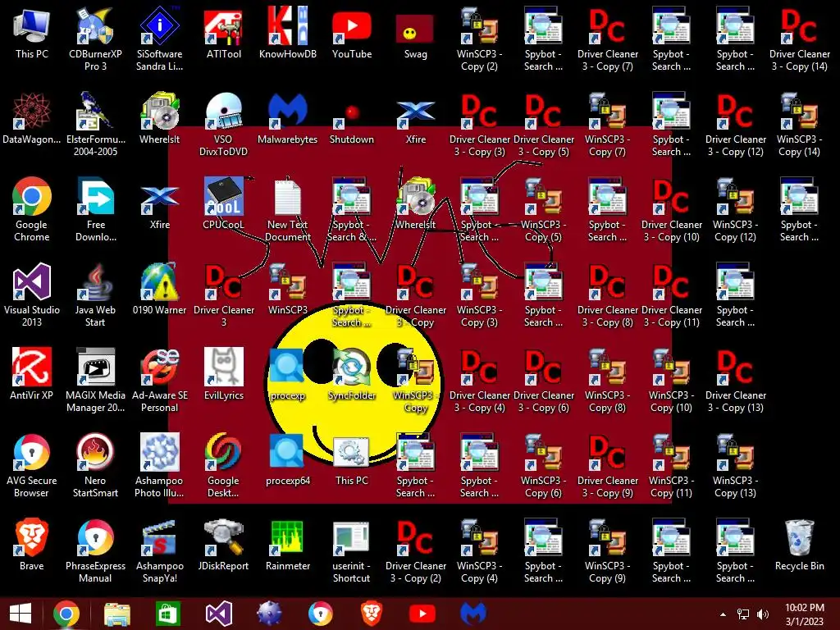
Task: Click the Malwarebytes taskbar icon
Action: pos(473,614)
